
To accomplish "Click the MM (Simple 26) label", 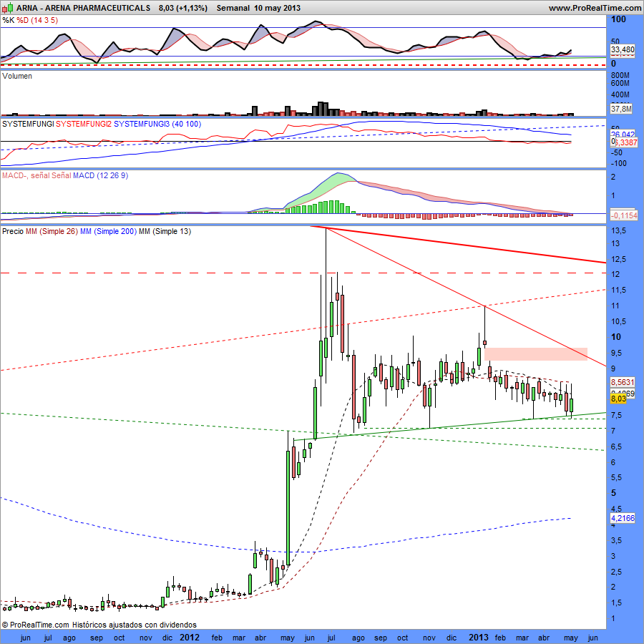I will pos(52,231).
